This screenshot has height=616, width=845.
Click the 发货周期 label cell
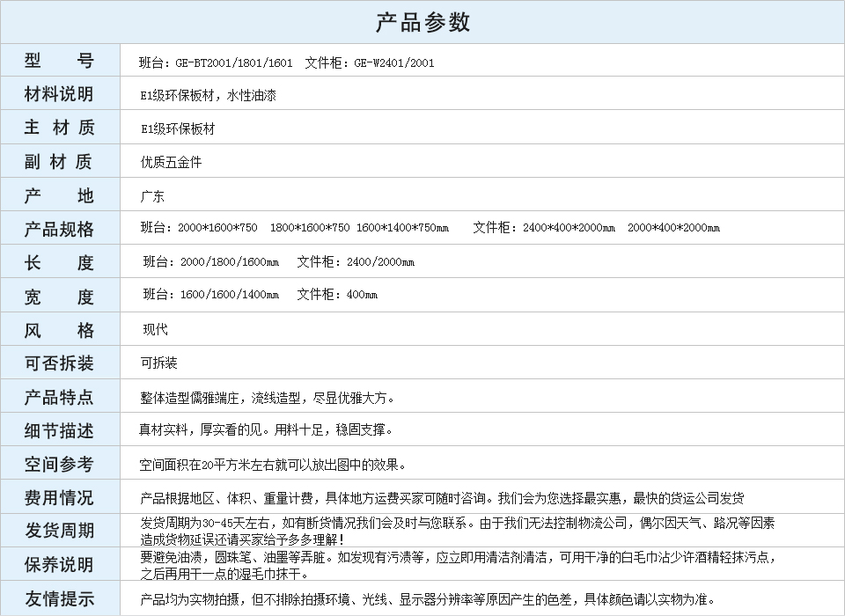[x=59, y=531]
